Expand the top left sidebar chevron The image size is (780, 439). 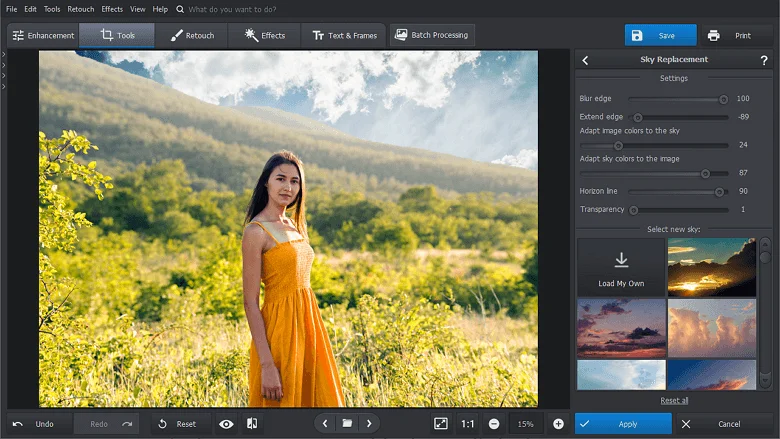(x=4, y=56)
